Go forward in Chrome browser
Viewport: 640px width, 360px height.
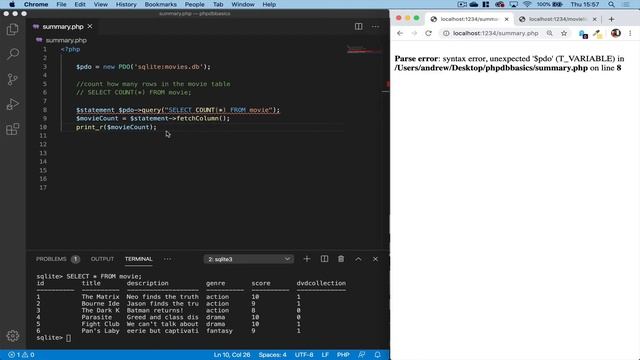click(414, 33)
